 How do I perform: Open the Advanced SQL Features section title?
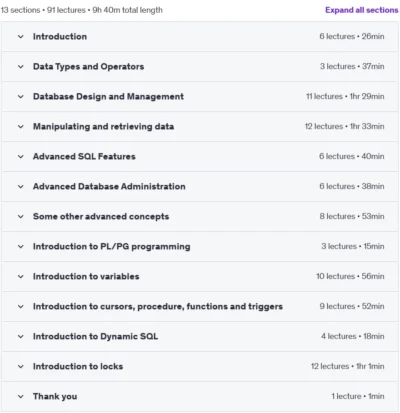coord(84,156)
